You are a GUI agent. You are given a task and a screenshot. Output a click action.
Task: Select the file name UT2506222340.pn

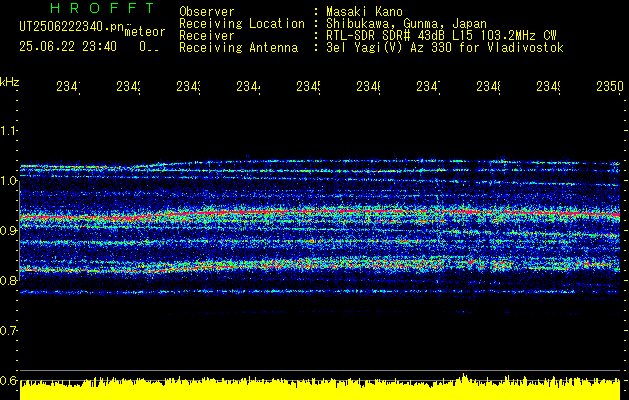tap(72, 27)
